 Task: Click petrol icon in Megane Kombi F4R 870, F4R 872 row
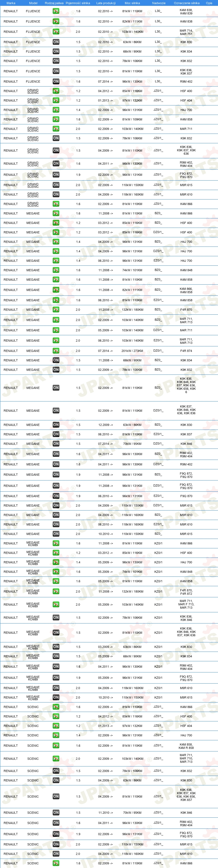(56, 591)
